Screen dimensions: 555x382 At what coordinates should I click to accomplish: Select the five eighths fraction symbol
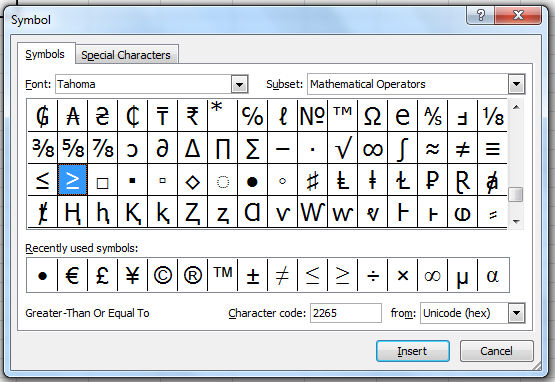pos(73,148)
